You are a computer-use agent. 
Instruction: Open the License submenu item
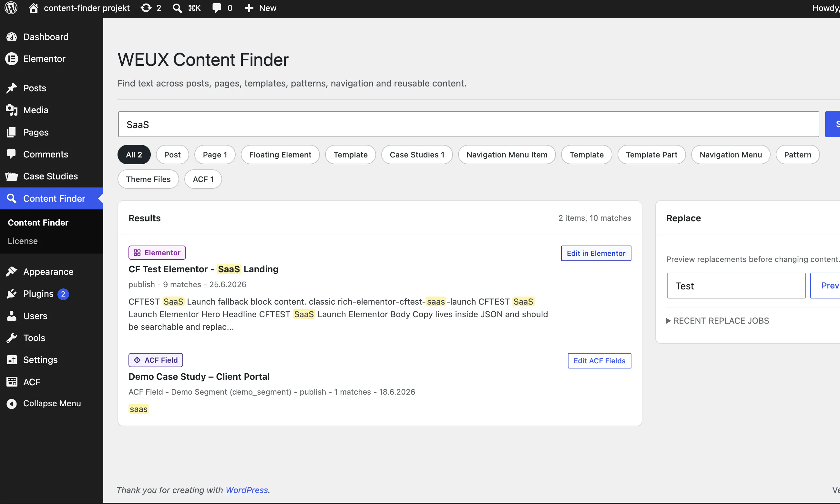tap(23, 241)
